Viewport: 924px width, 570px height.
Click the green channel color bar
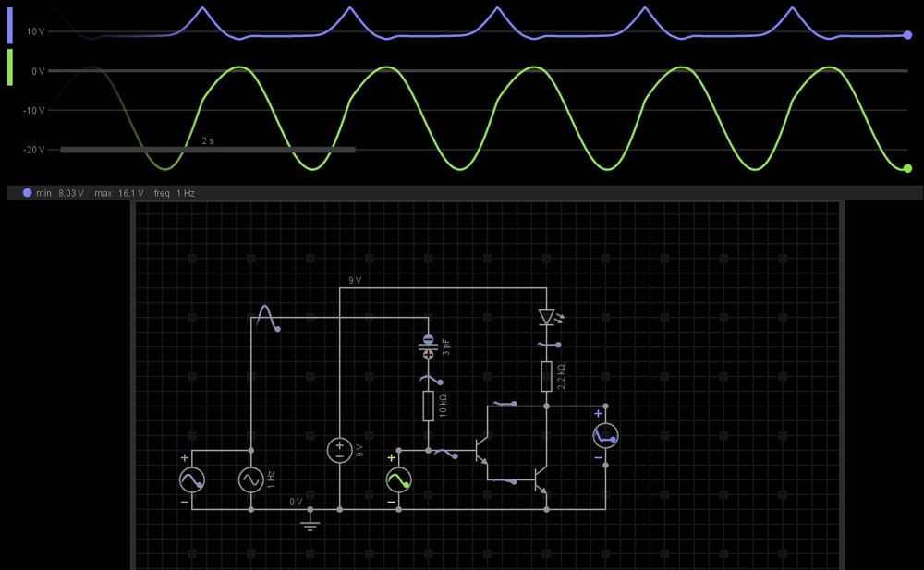point(10,67)
